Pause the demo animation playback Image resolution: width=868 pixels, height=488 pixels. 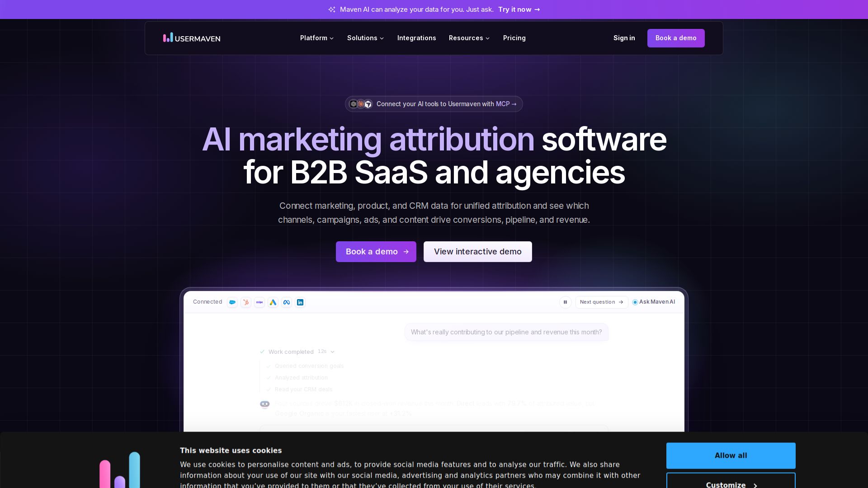click(565, 302)
